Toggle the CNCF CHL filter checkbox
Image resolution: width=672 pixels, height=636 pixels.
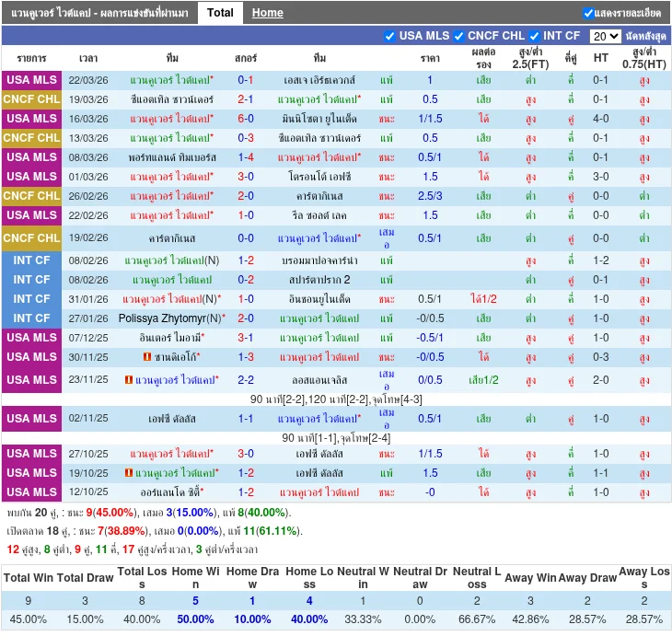pos(458,36)
